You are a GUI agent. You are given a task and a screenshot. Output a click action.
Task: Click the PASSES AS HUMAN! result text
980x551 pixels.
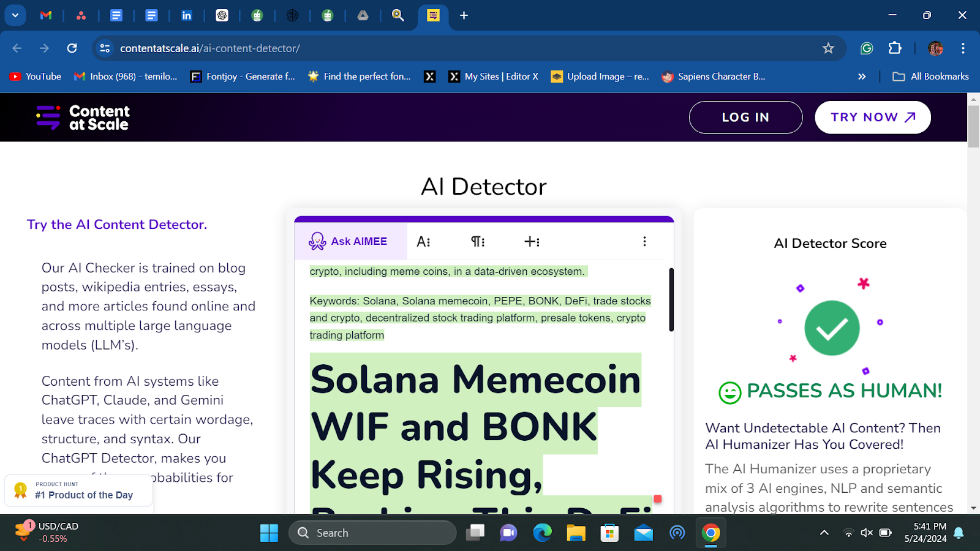tap(844, 391)
